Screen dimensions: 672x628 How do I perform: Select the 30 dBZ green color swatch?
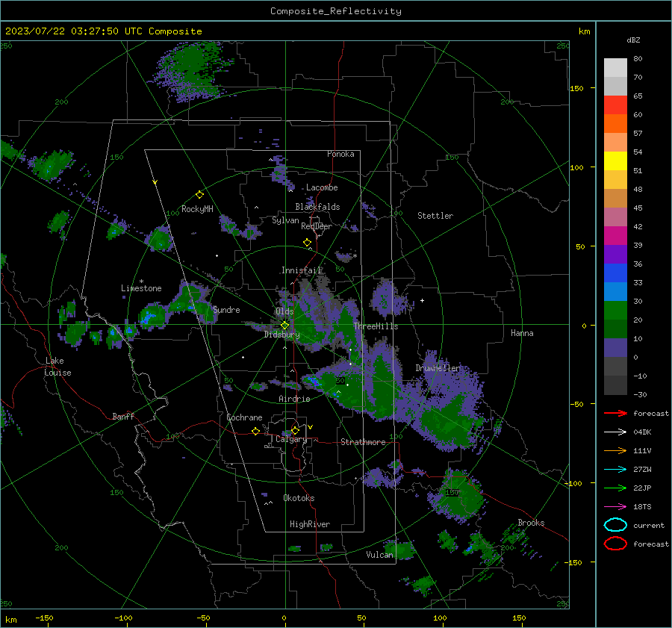615,311
